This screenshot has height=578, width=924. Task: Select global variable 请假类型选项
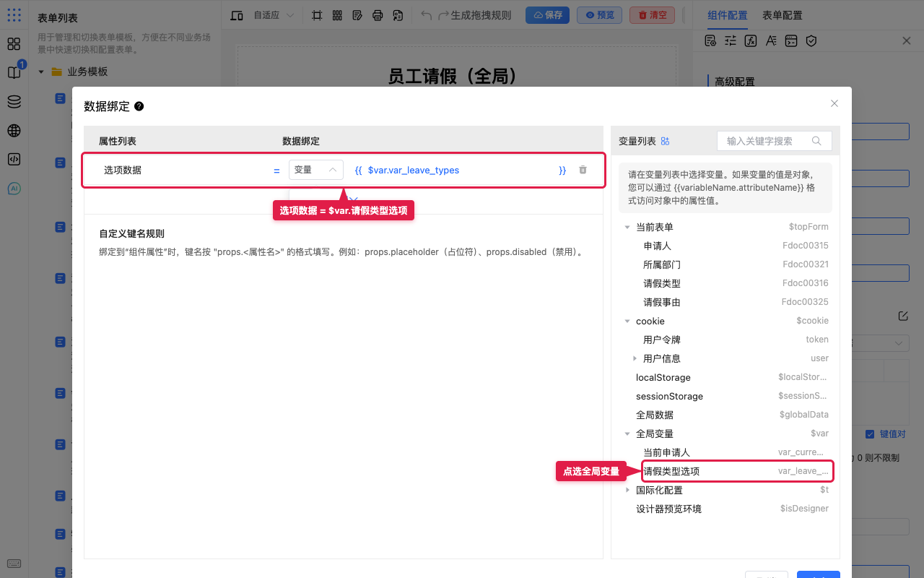click(736, 471)
